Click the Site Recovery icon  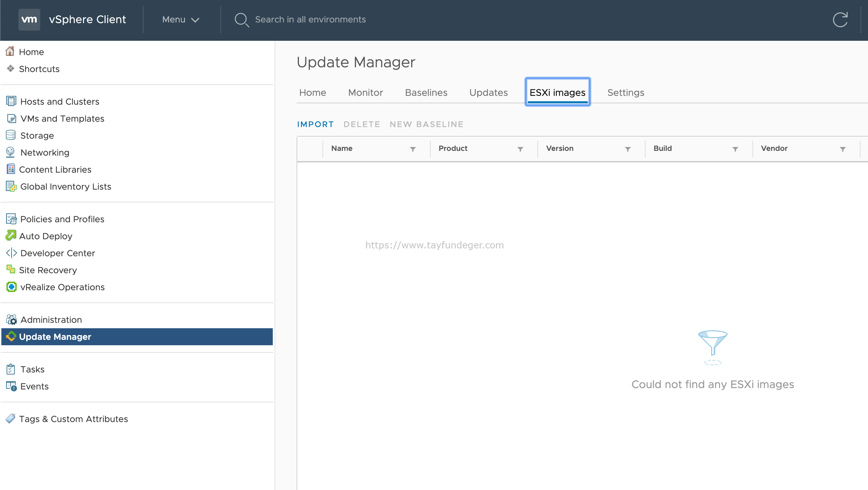11,269
